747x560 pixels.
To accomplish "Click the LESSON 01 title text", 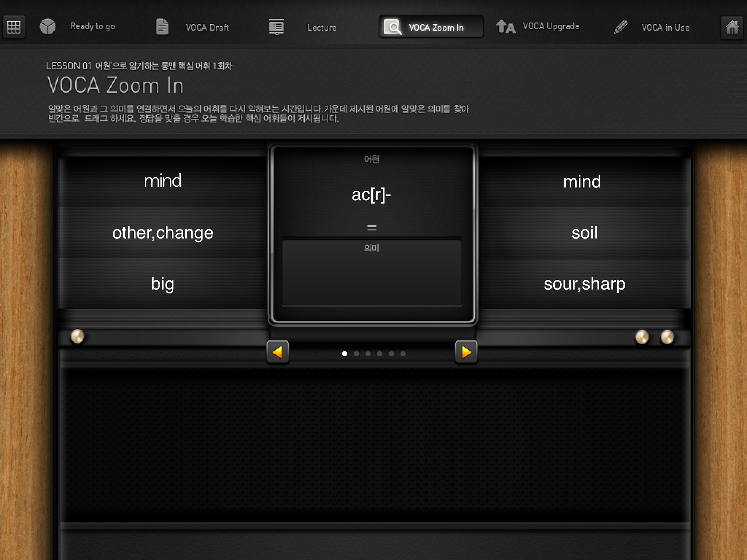I will pyautogui.click(x=139, y=66).
